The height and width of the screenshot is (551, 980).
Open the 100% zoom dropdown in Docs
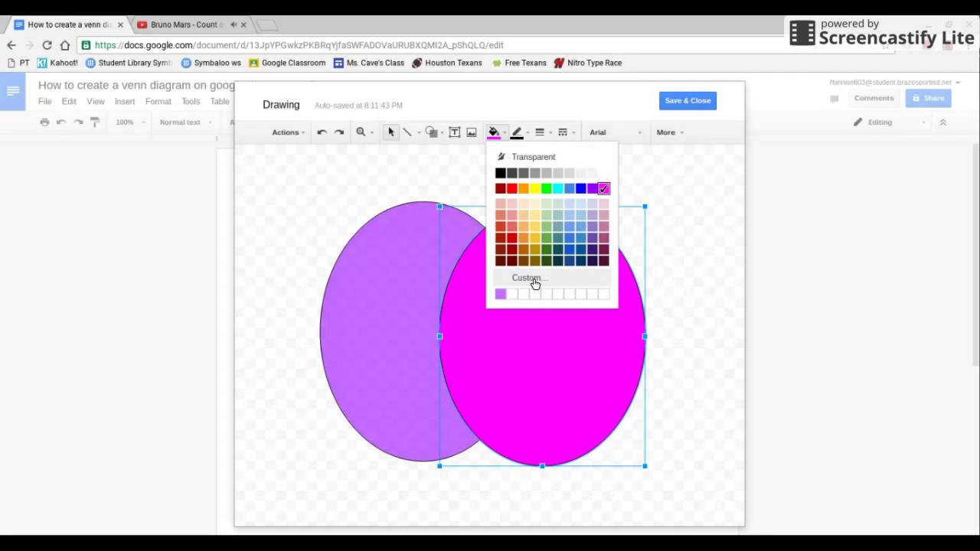pyautogui.click(x=129, y=122)
